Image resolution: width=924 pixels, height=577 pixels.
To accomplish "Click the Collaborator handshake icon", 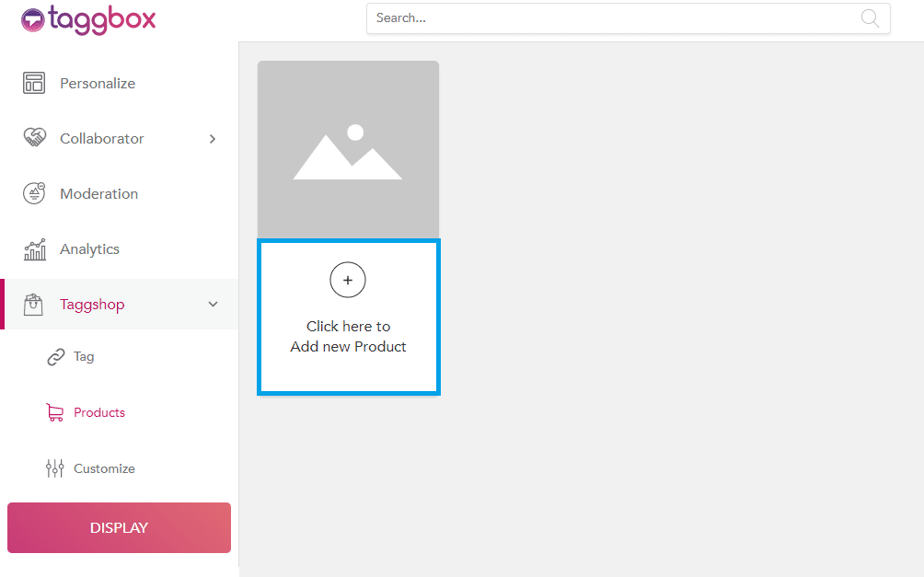I will [x=34, y=138].
